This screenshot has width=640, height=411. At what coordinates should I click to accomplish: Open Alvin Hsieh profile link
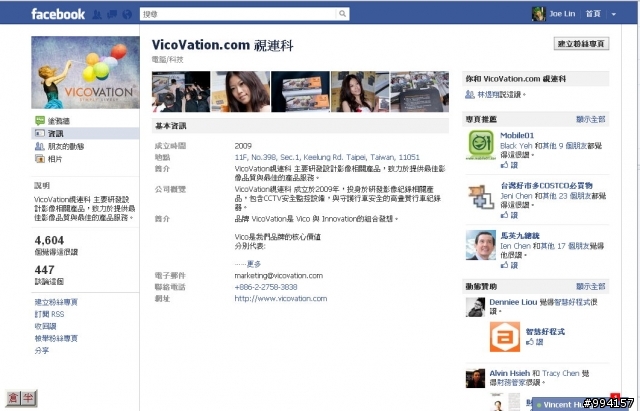coord(509,373)
